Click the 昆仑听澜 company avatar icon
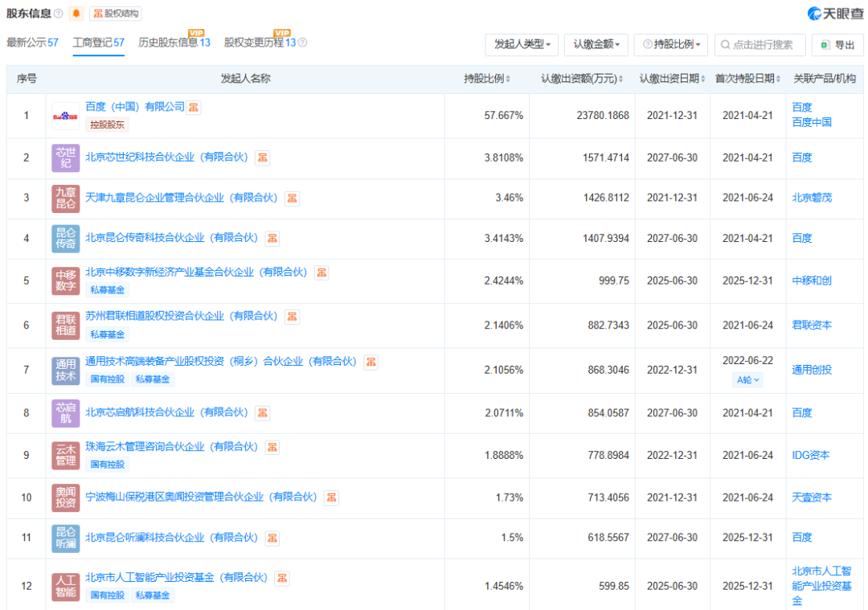The height and width of the screenshot is (610, 868). coord(65,538)
